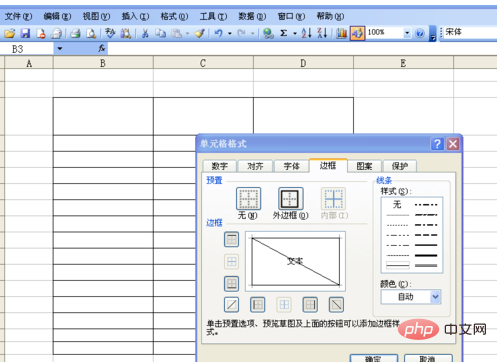Viewport: 497px width, 362px height.
Task: Toggle the top border button
Action: (x=231, y=239)
